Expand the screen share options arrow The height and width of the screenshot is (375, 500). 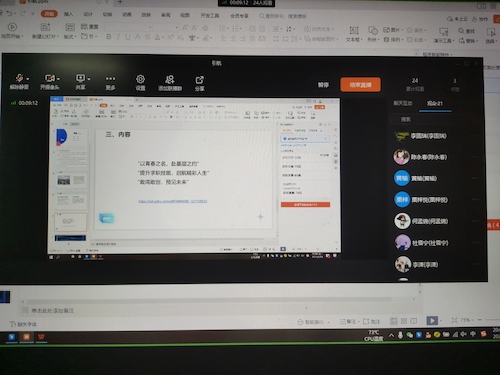pos(89,79)
